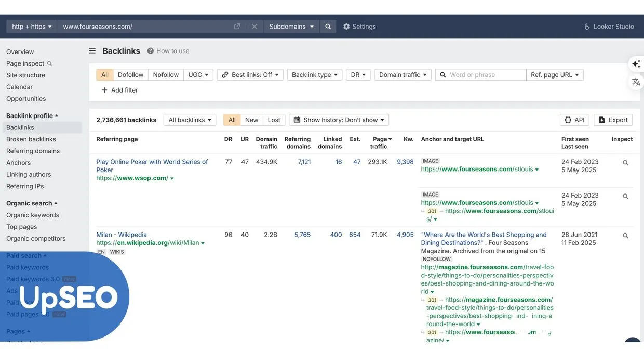Open Opportunities in the sidebar
The image size is (644, 363).
pyautogui.click(x=26, y=98)
